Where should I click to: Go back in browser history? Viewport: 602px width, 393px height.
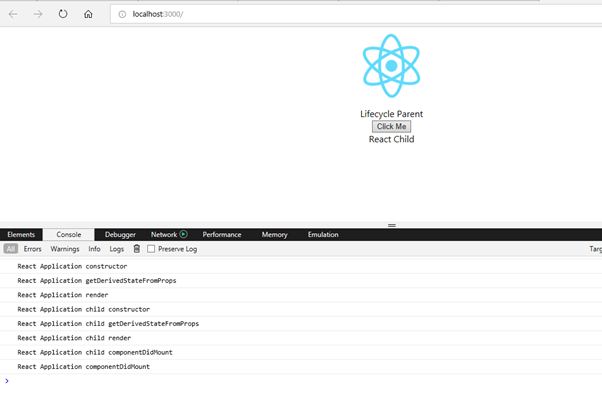point(13,14)
